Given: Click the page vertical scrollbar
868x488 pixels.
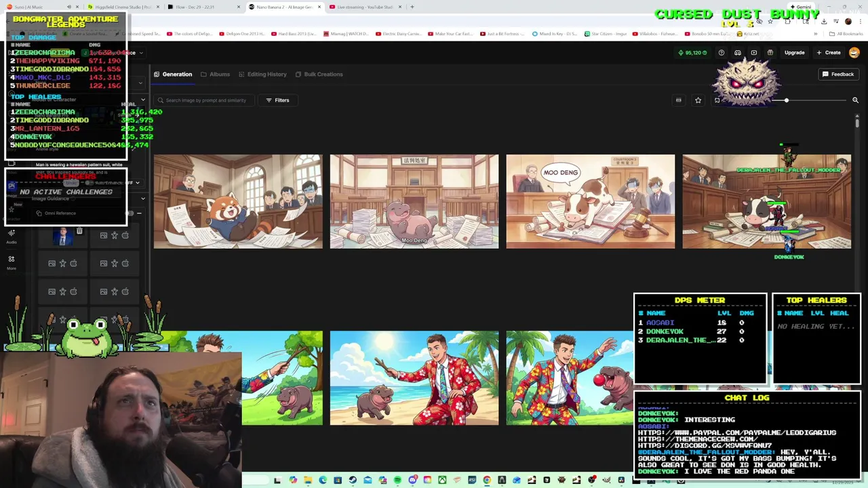Looking at the screenshot, I should point(857,123).
